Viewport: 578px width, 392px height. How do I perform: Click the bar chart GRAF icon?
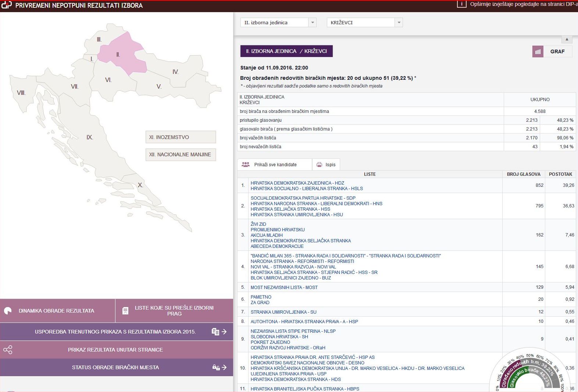point(538,51)
